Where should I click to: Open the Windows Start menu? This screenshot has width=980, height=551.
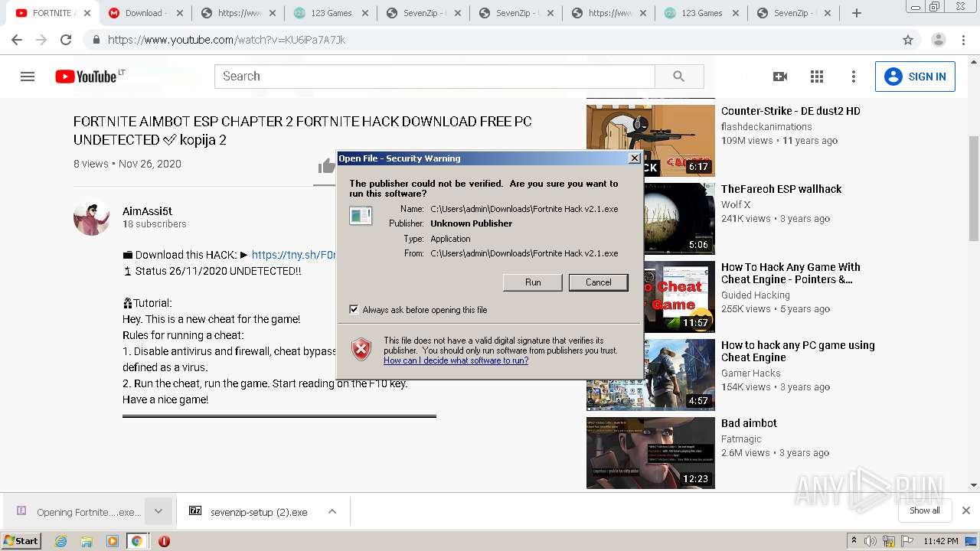[x=21, y=541]
